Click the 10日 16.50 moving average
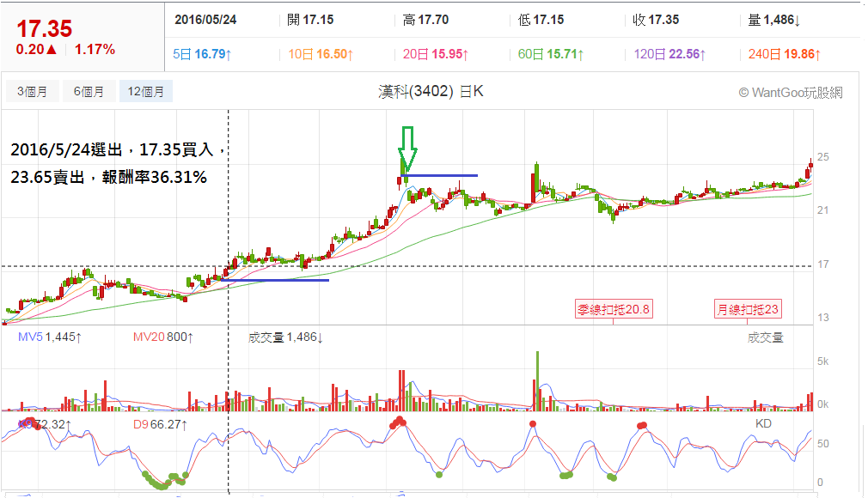This screenshot has height=498, width=868. click(321, 54)
